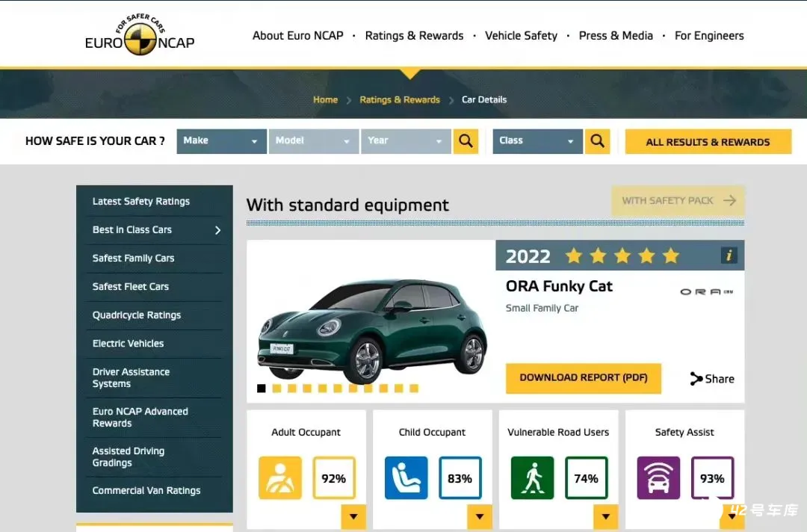Expand Adult Occupant details arrow
The image size is (807, 532).
click(x=353, y=516)
